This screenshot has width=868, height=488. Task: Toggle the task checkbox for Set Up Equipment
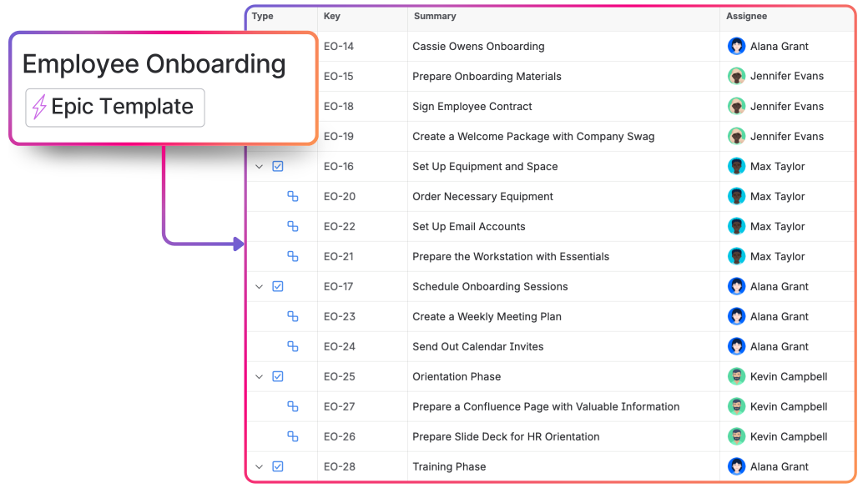pos(277,166)
